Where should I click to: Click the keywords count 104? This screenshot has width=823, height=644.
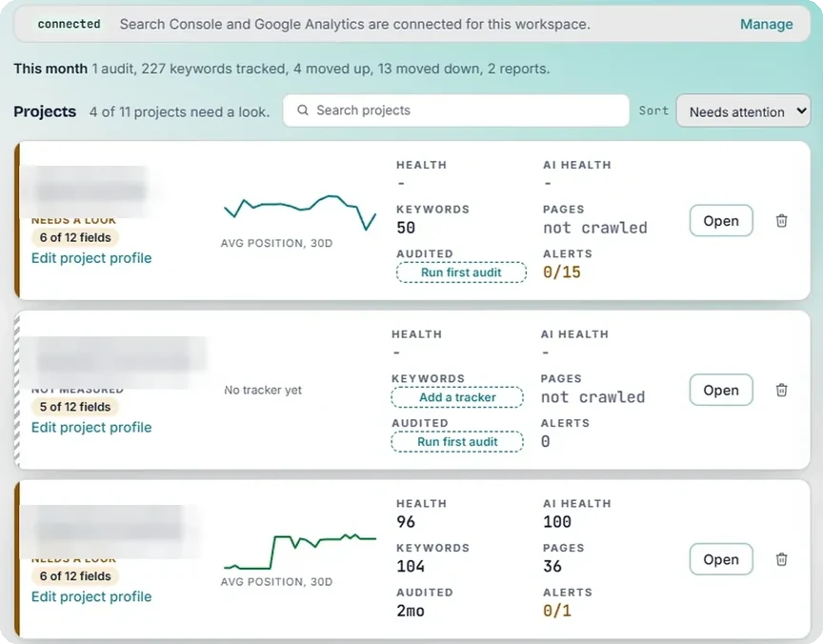(x=411, y=566)
